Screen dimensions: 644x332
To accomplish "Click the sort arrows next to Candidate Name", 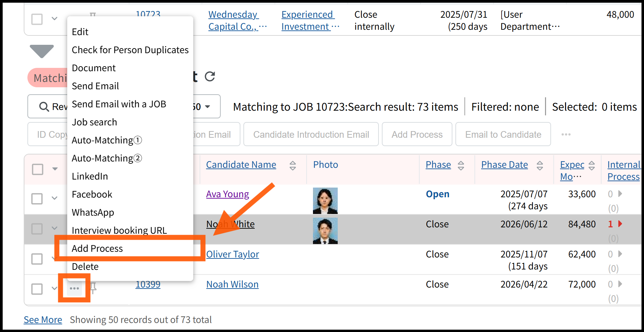I will point(293,165).
